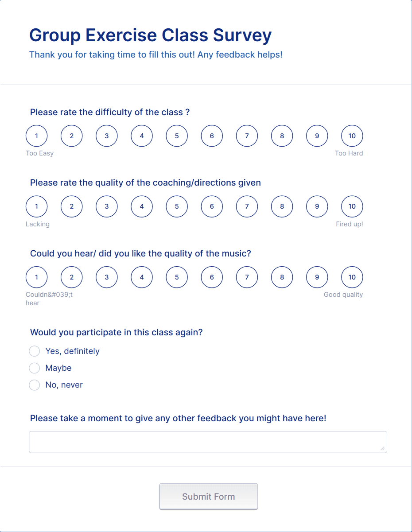The image size is (412, 532).
Task: Select rating 9 for class difficulty
Action: [317, 136]
